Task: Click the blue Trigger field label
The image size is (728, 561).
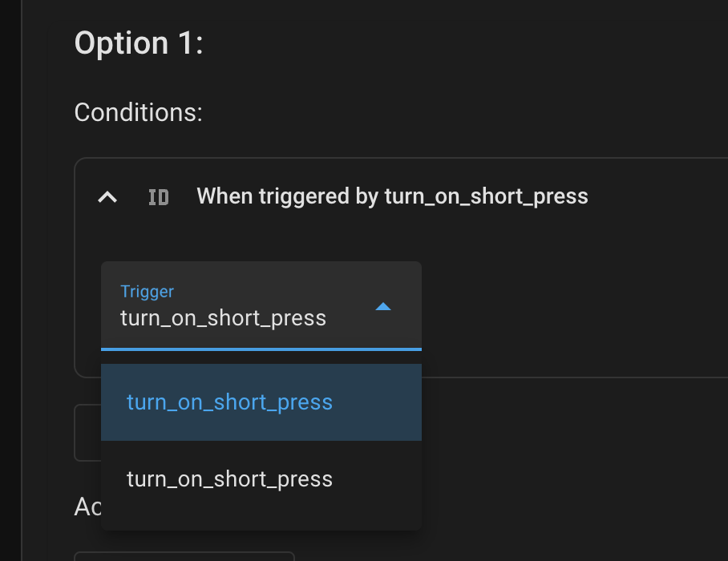Action: tap(148, 292)
